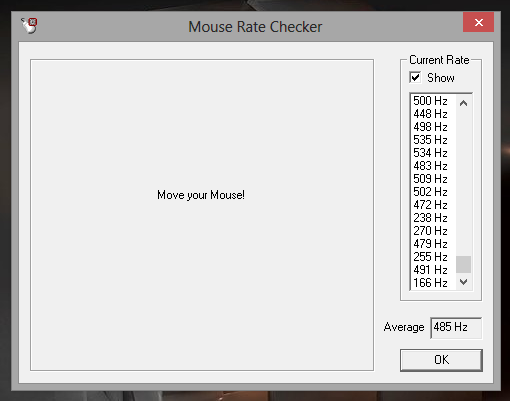Viewport: 510px width, 401px height.
Task: Select the 500 Hz list entry
Action: click(x=433, y=101)
